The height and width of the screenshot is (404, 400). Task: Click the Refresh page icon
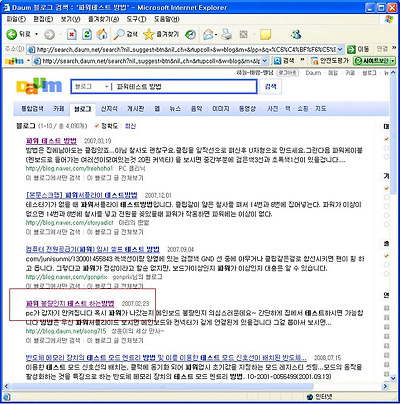click(87, 34)
